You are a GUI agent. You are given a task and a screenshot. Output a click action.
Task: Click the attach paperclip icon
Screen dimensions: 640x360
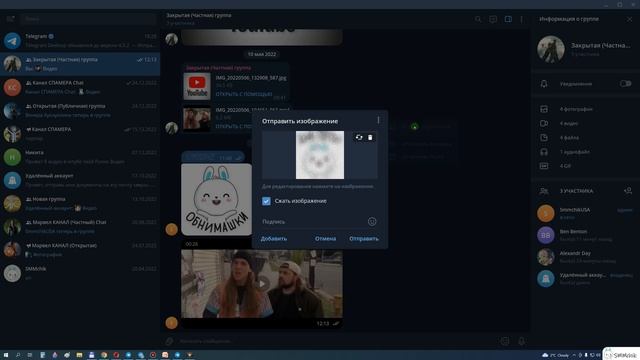(169, 341)
